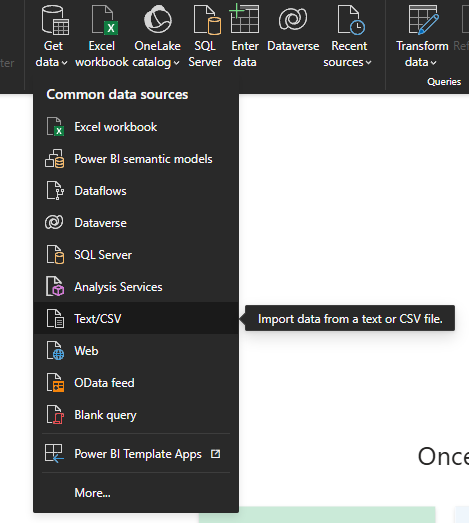This screenshot has height=523, width=469.
Task: Choose Power BI semantic models
Action: tap(136, 159)
